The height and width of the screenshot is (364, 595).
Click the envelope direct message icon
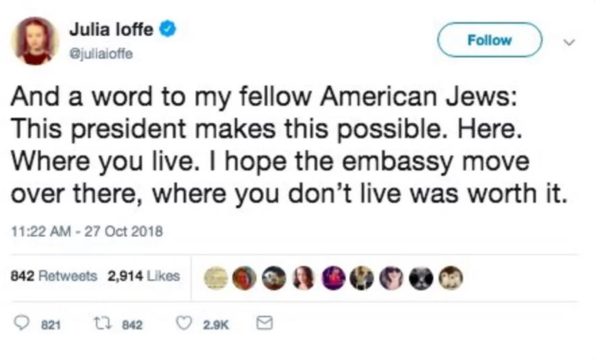(265, 323)
